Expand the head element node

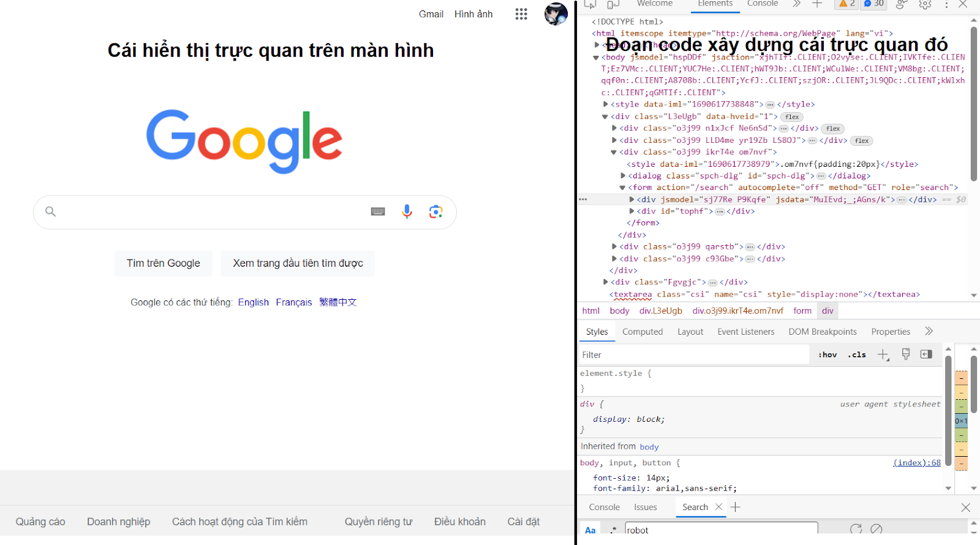tap(597, 45)
